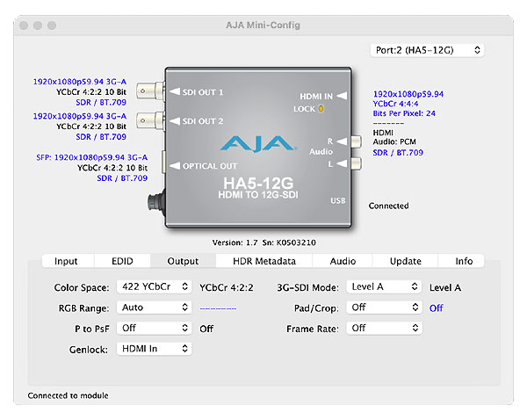Open the RGB Range dropdown
This screenshot has width=527, height=420.
coord(155,308)
